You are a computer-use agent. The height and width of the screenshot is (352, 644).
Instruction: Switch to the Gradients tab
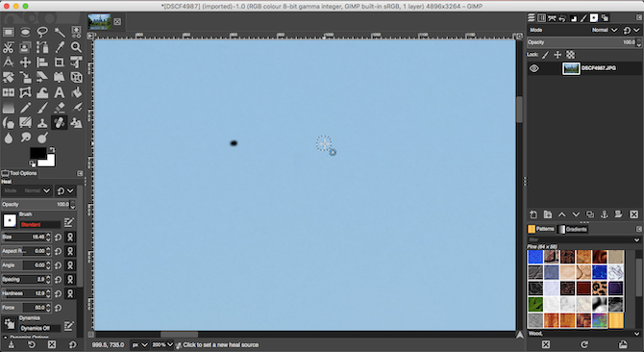[x=573, y=229]
